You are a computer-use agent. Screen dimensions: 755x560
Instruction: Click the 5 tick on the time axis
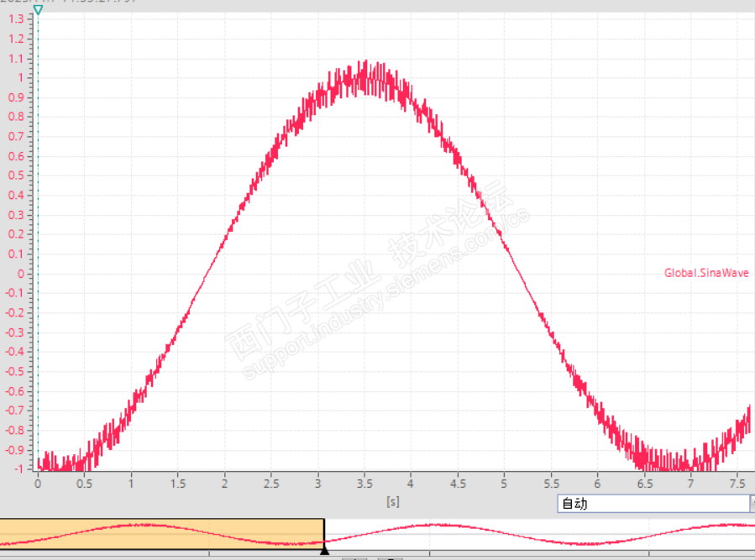pos(504,484)
